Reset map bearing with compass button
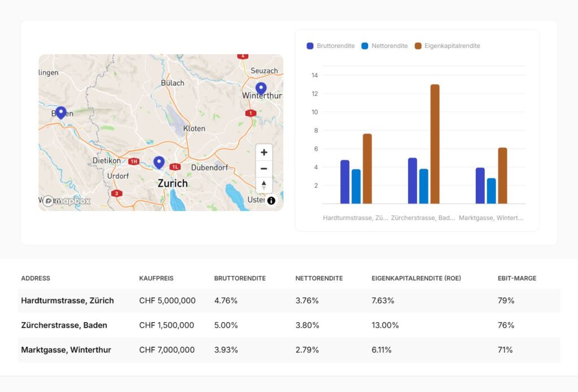578x392 pixels. [x=264, y=185]
